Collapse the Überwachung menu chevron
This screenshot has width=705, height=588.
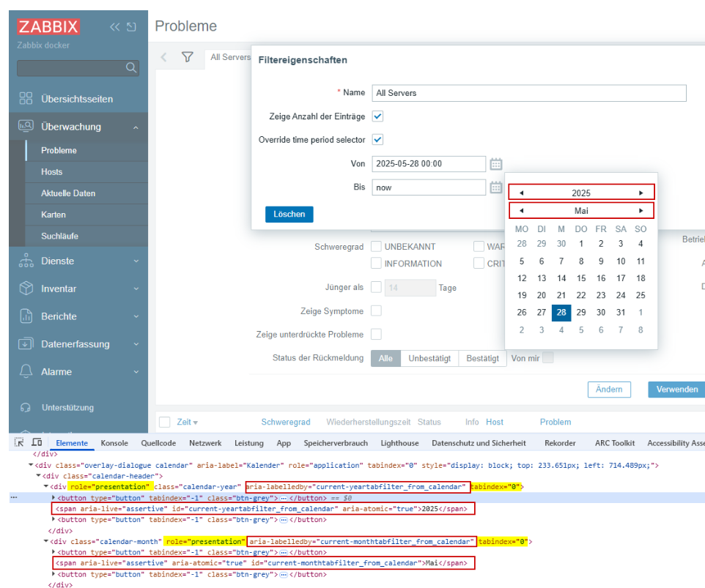coord(136,127)
